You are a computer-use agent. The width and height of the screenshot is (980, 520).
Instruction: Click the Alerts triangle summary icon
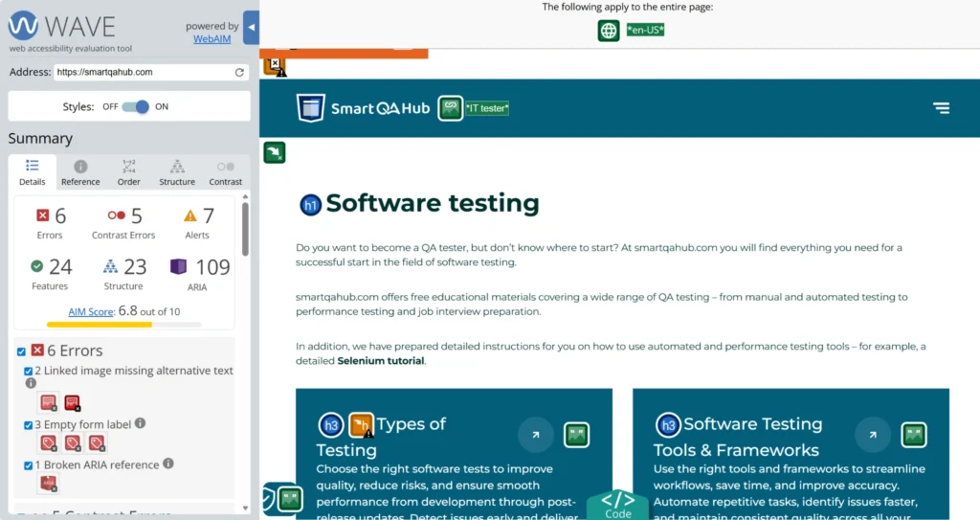[190, 215]
